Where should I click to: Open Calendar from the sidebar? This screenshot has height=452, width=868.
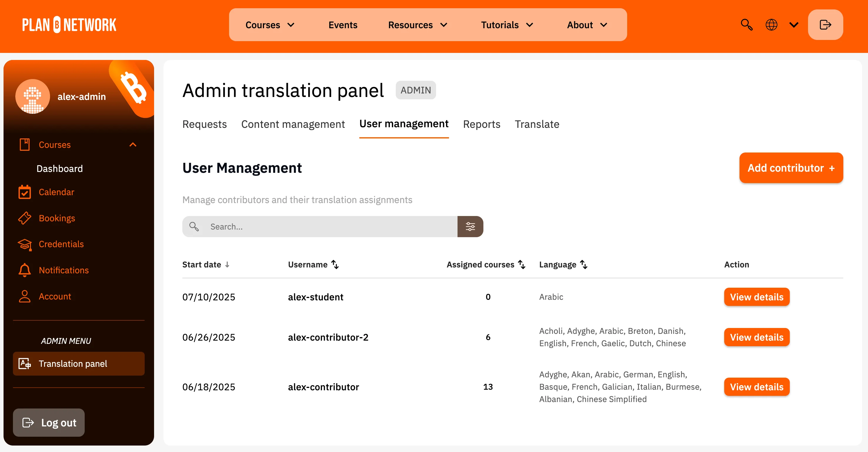click(56, 192)
